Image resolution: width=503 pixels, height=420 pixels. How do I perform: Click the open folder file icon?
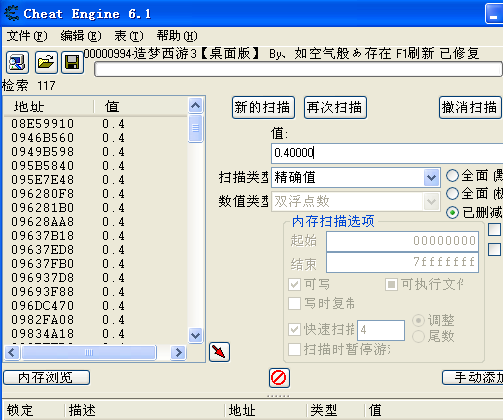point(46,62)
